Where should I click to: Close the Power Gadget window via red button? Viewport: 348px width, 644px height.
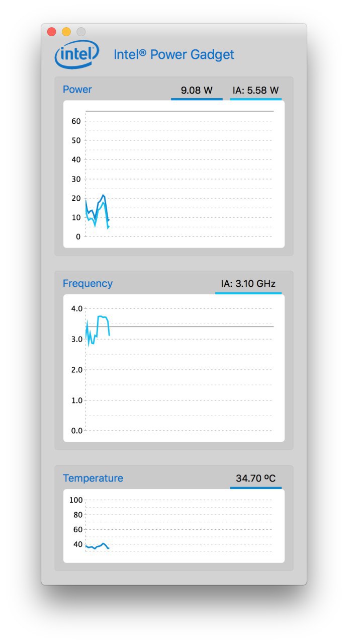[52, 32]
